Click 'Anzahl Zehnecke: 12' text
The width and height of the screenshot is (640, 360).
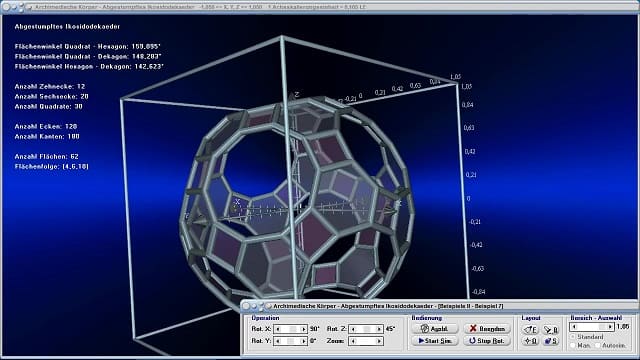[x=50, y=87]
